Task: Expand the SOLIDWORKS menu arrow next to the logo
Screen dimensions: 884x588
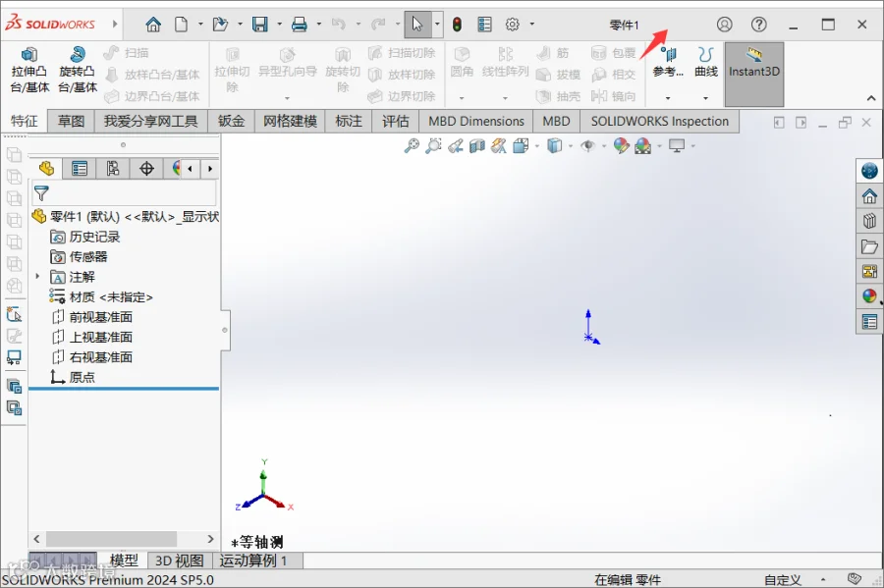Action: pos(115,24)
